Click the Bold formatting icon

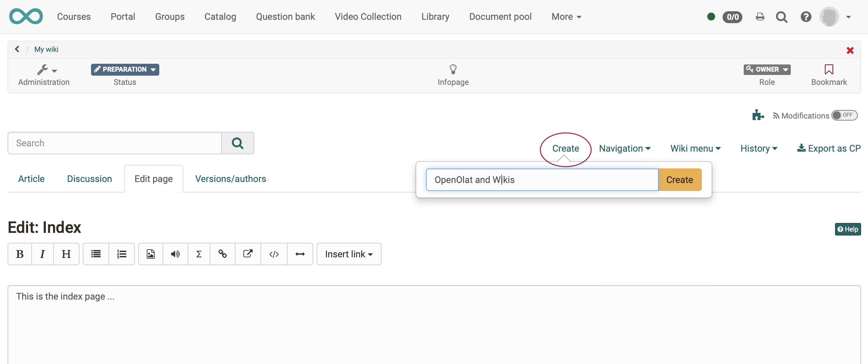20,254
